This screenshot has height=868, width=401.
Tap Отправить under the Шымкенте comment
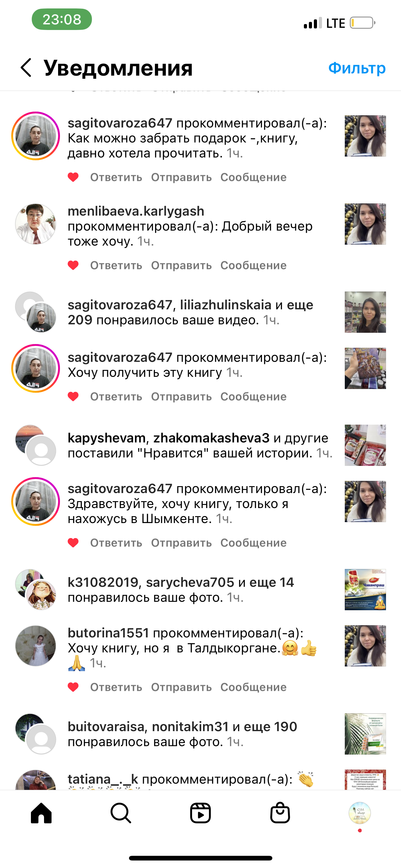(x=181, y=543)
